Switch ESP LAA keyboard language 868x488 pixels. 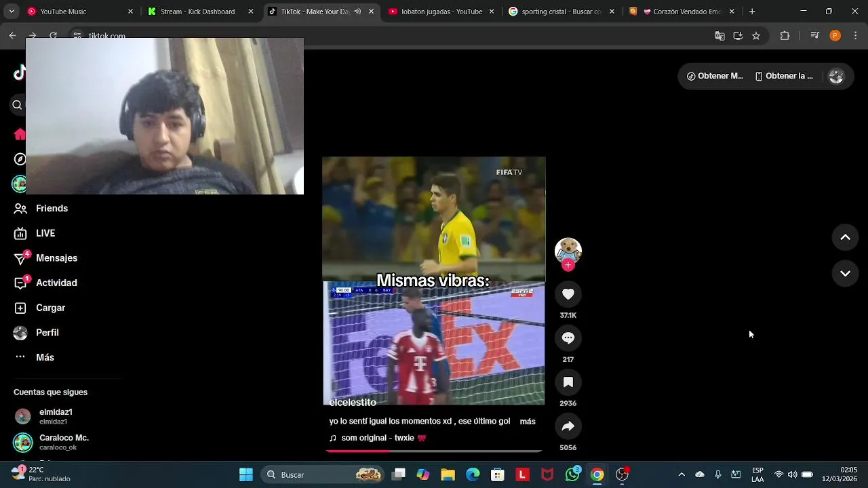tap(757, 474)
